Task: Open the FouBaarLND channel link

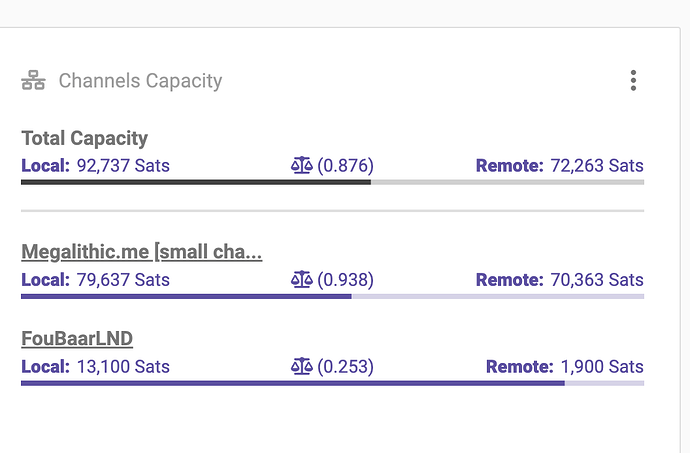Action: 77,339
